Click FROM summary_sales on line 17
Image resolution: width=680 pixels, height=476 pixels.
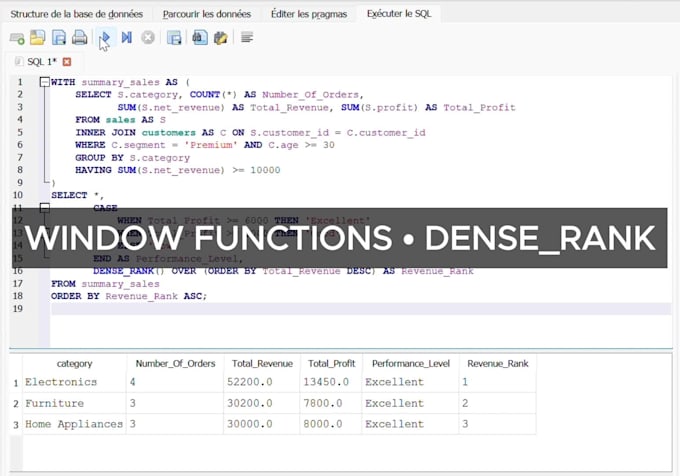[x=105, y=284]
